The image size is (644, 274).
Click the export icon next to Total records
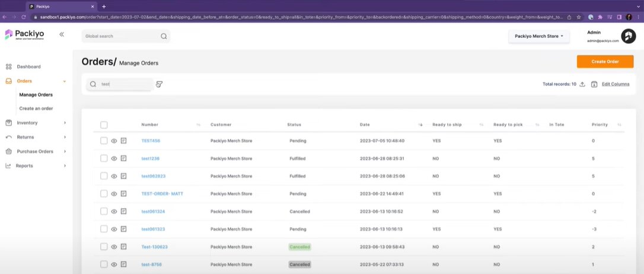tap(582, 84)
